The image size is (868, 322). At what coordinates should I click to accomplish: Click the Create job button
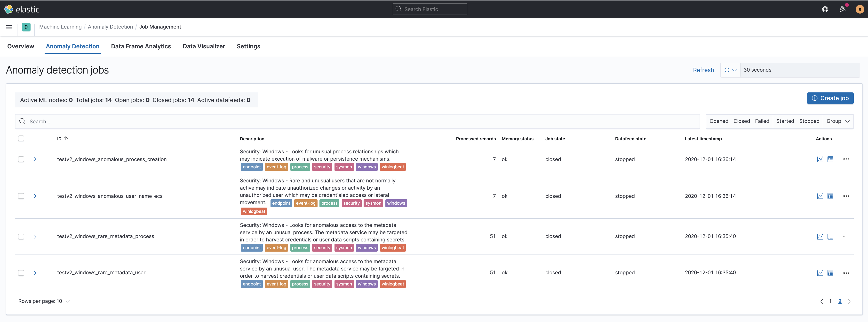(x=830, y=98)
